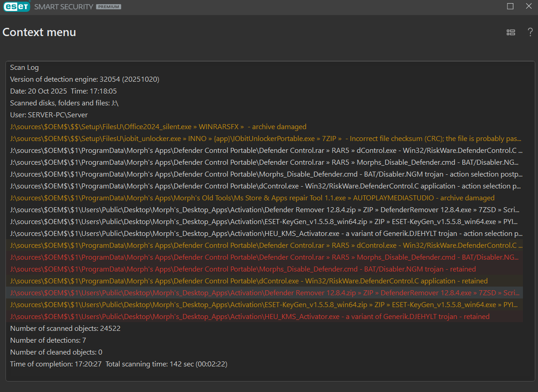Viewport: 538px width, 392px height.
Task: Select the Office2024_silent.exe archive damaged entry
Action: coord(158,127)
